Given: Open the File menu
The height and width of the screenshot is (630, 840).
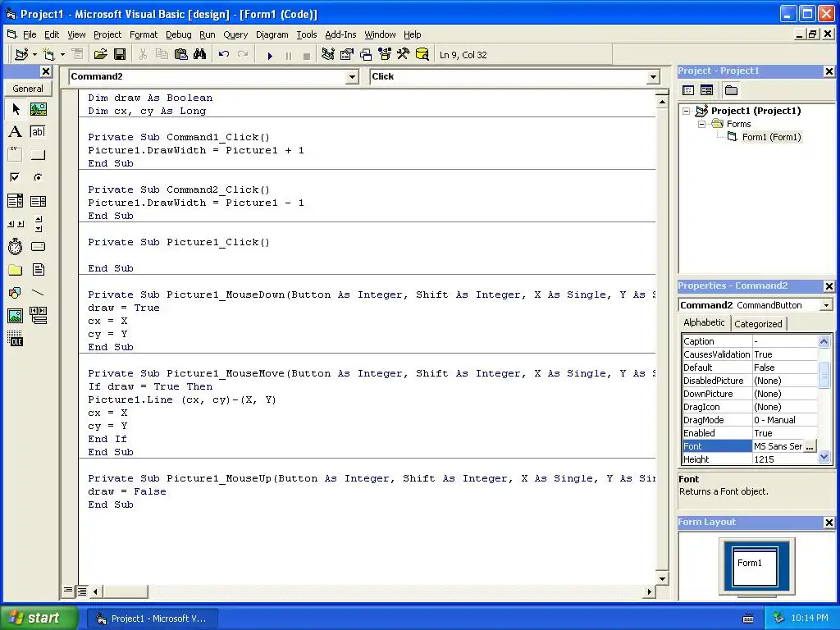Looking at the screenshot, I should pyautogui.click(x=30, y=34).
